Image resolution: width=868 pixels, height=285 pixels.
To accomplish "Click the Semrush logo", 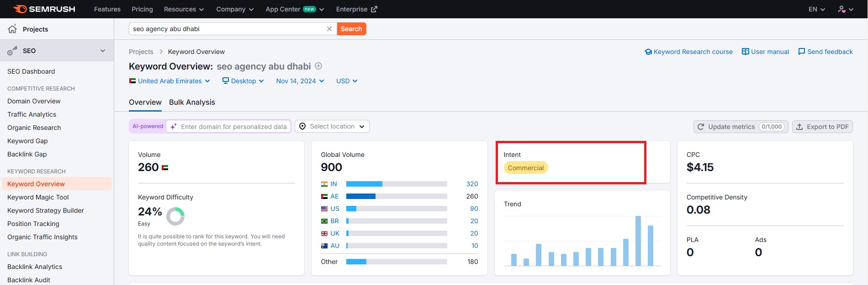I will coord(44,9).
